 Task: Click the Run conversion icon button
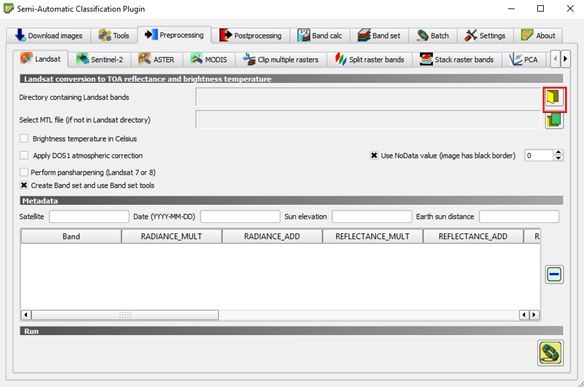tap(550, 353)
